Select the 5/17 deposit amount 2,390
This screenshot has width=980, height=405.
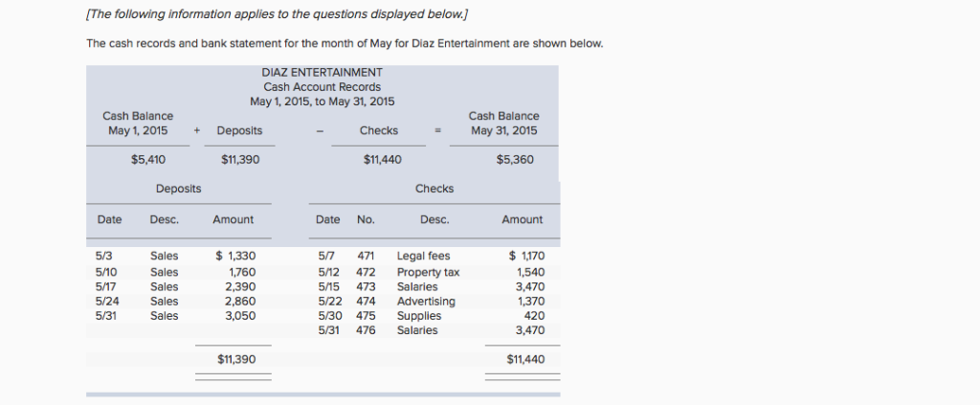[x=239, y=286]
